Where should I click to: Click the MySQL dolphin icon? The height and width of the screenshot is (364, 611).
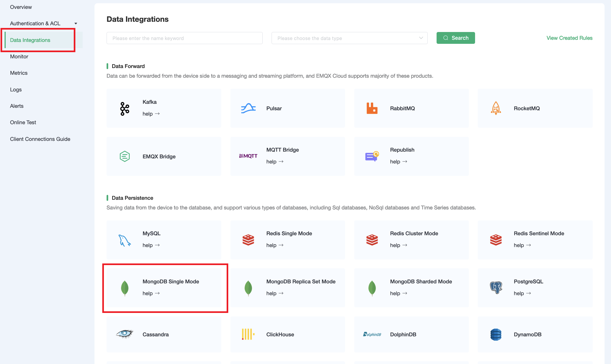[125, 240]
